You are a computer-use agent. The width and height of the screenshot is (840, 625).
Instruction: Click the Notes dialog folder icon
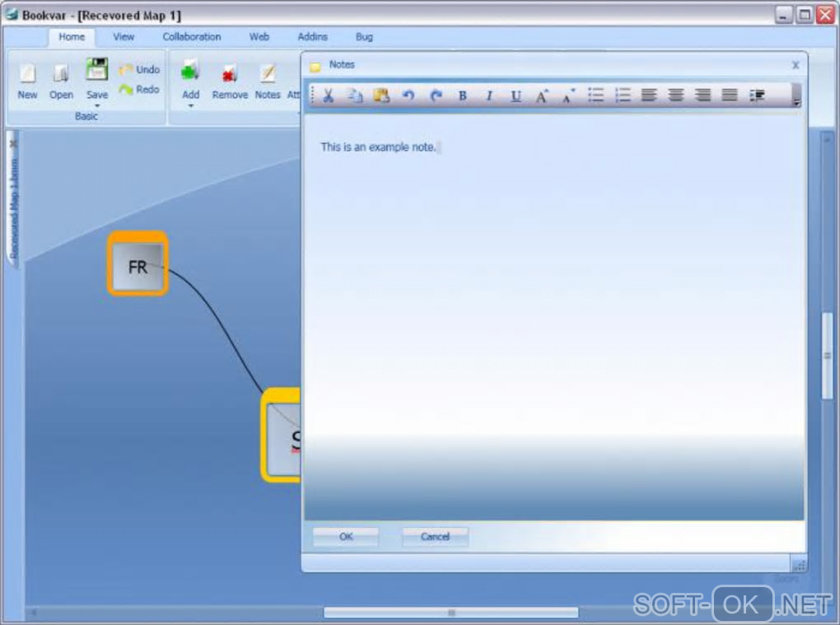[x=315, y=67]
